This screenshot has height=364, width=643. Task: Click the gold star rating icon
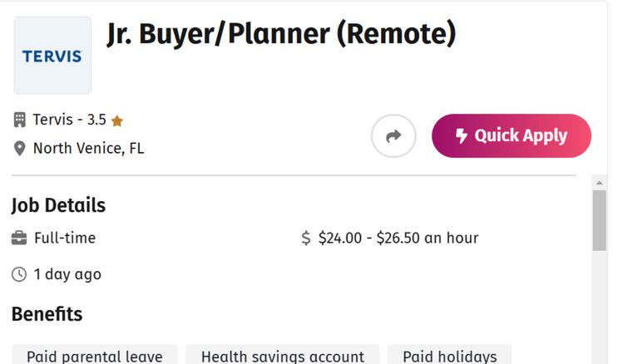[x=117, y=121]
